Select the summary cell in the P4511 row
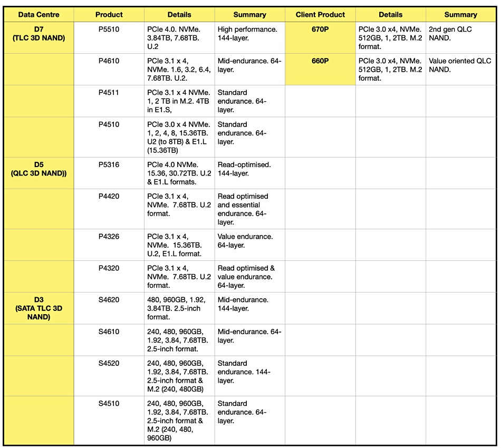 click(x=250, y=101)
